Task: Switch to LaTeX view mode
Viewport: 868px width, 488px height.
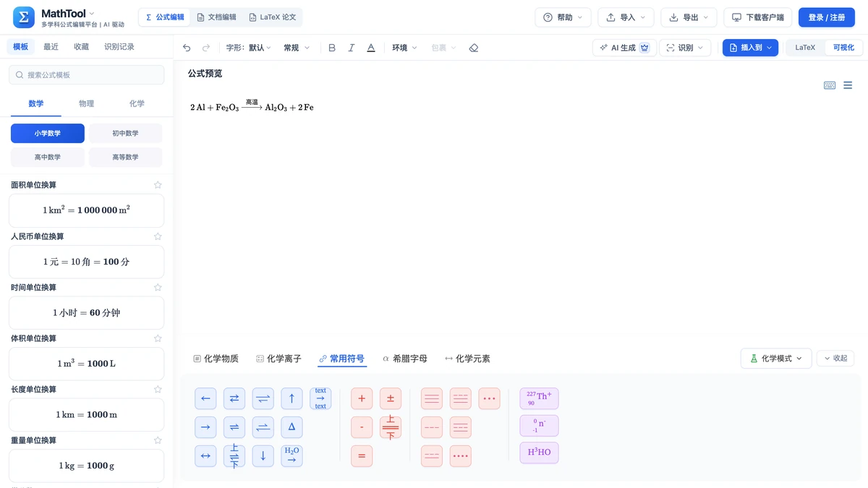Action: (x=805, y=48)
